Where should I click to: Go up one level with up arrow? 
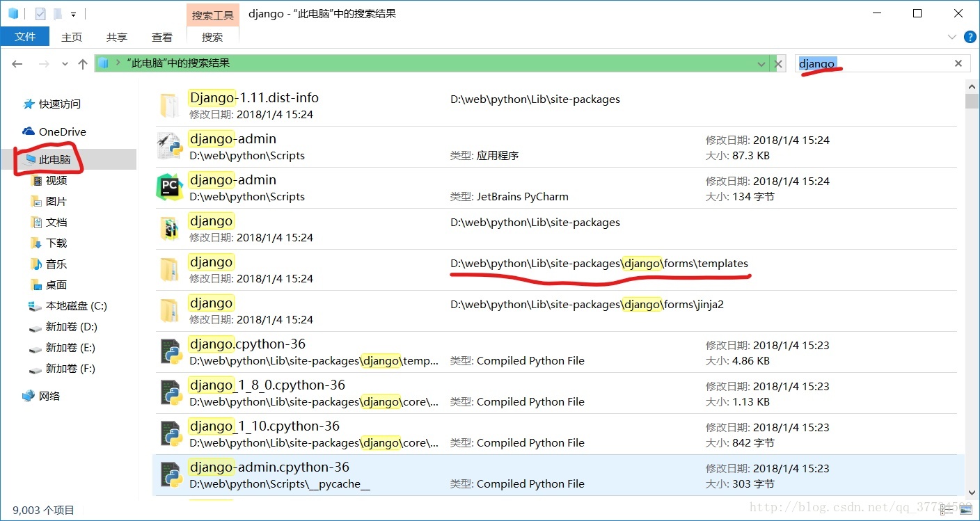[x=83, y=63]
